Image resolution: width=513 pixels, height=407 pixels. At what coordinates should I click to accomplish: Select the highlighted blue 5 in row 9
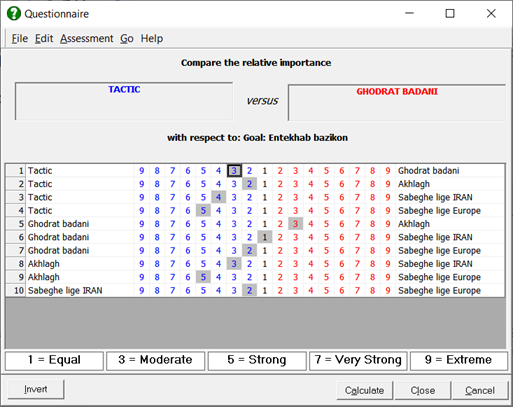click(203, 277)
